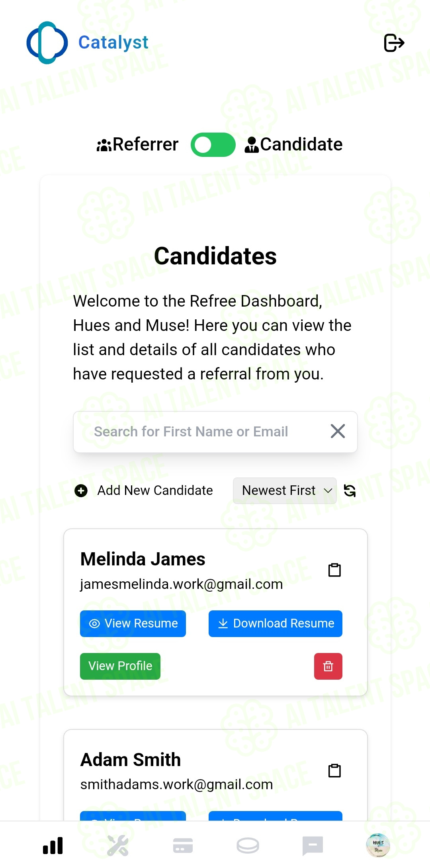The image size is (430, 868).
Task: Delete Melinda James with trash icon
Action: click(328, 666)
